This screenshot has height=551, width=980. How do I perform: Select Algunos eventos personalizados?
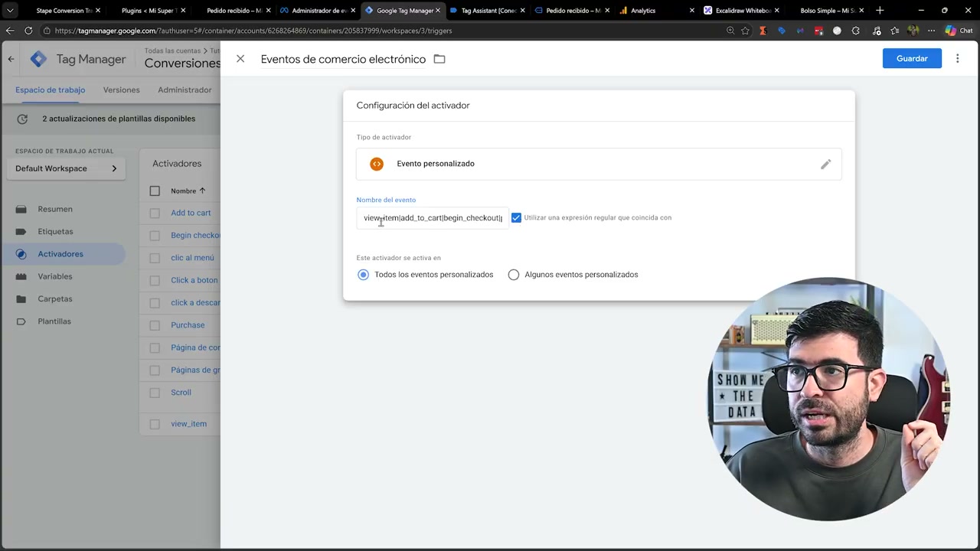point(514,275)
